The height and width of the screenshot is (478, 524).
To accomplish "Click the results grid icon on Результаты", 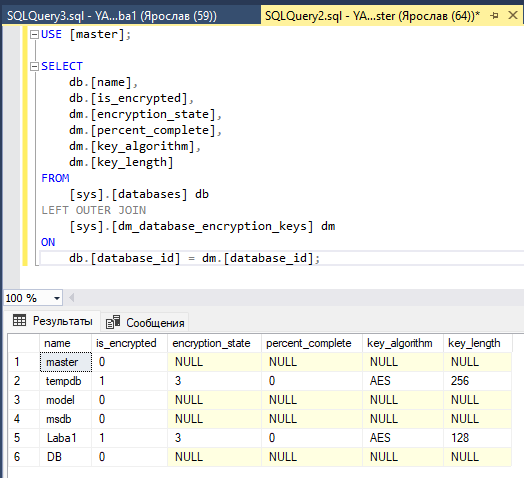I will (19, 321).
